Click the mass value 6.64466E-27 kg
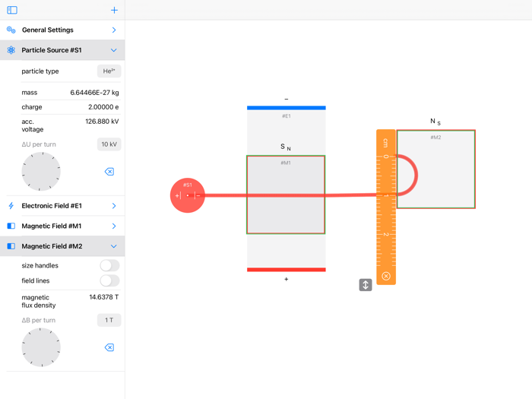 click(94, 92)
